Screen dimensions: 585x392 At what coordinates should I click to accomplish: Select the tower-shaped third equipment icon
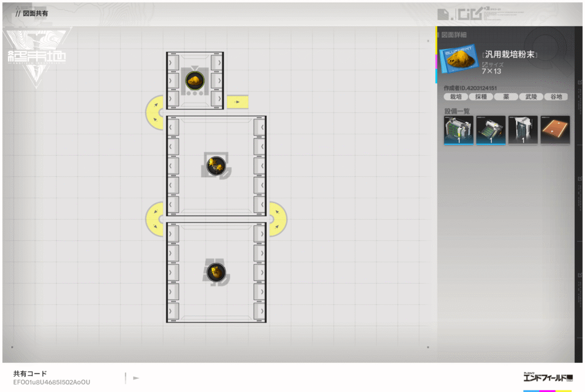(523, 130)
